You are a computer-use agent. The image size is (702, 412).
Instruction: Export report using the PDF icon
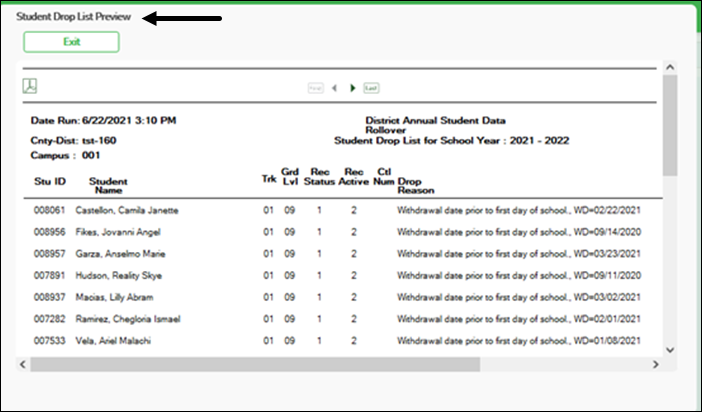point(30,86)
